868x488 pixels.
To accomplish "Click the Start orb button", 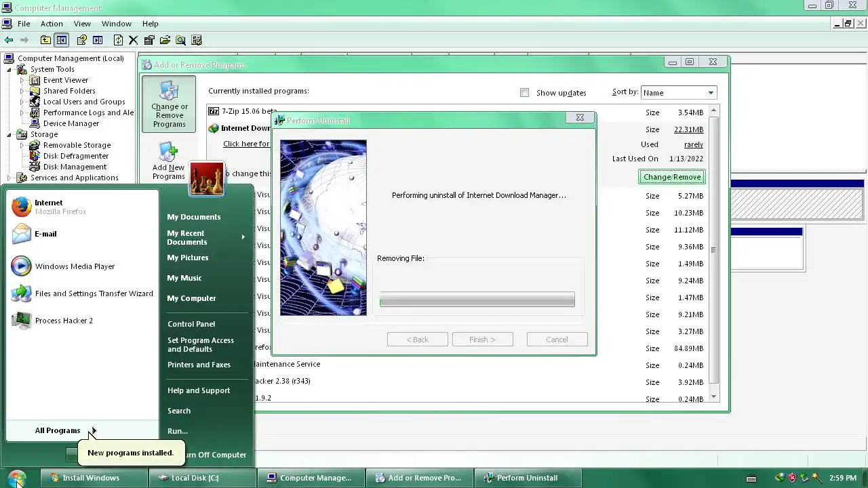I will (x=17, y=478).
